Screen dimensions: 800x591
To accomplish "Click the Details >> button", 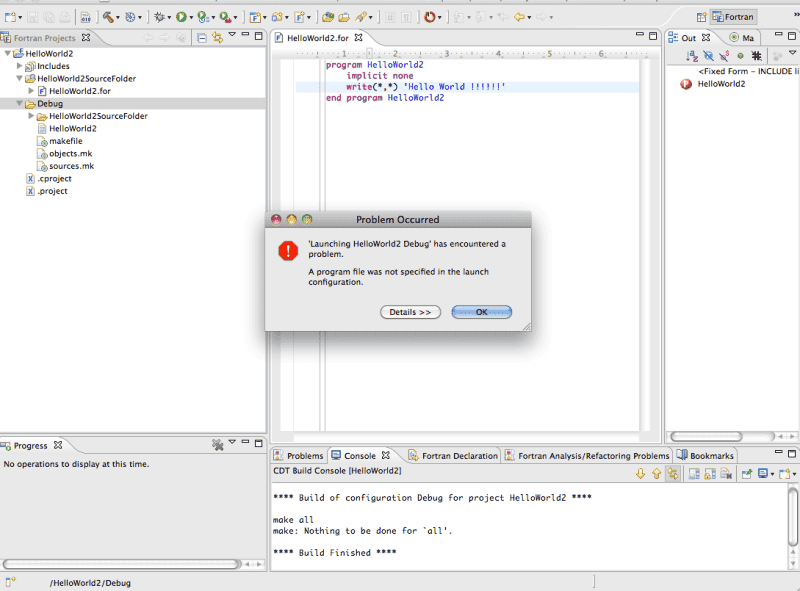I will click(x=410, y=312).
